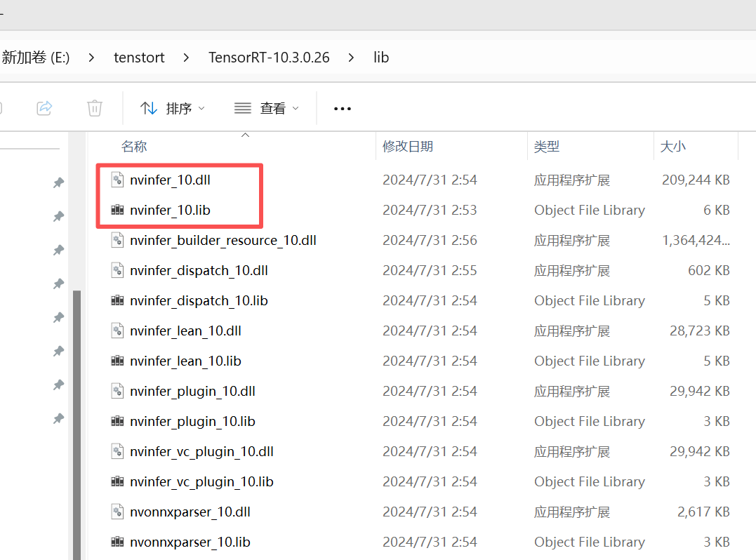This screenshot has height=560, width=756.
Task: Select file name nvinfer_vc_plugin_10.lib
Action: (201, 482)
